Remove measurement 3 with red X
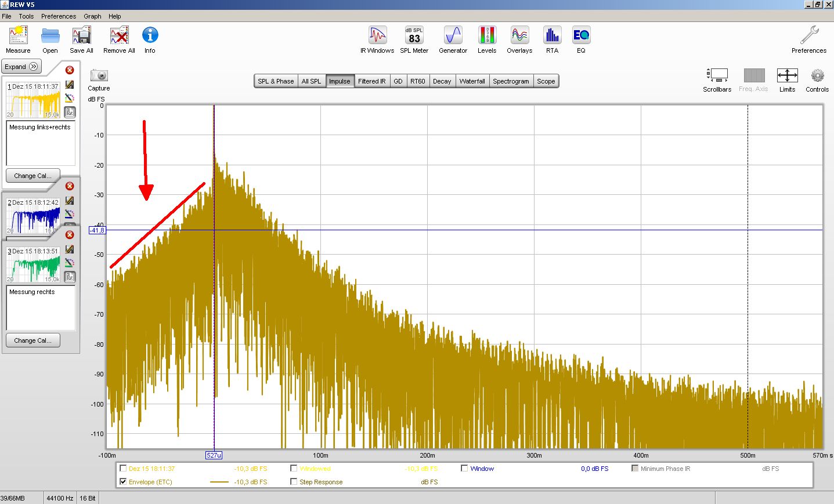 point(70,235)
